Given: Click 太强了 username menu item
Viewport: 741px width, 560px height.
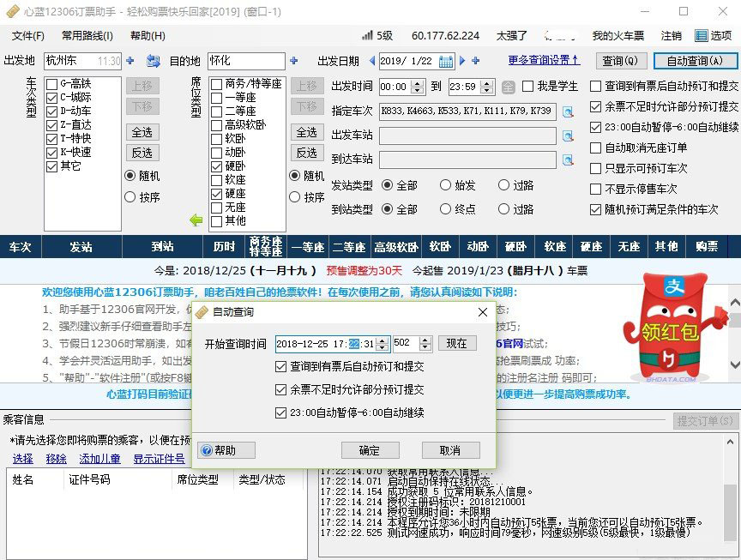Looking at the screenshot, I should (511, 36).
